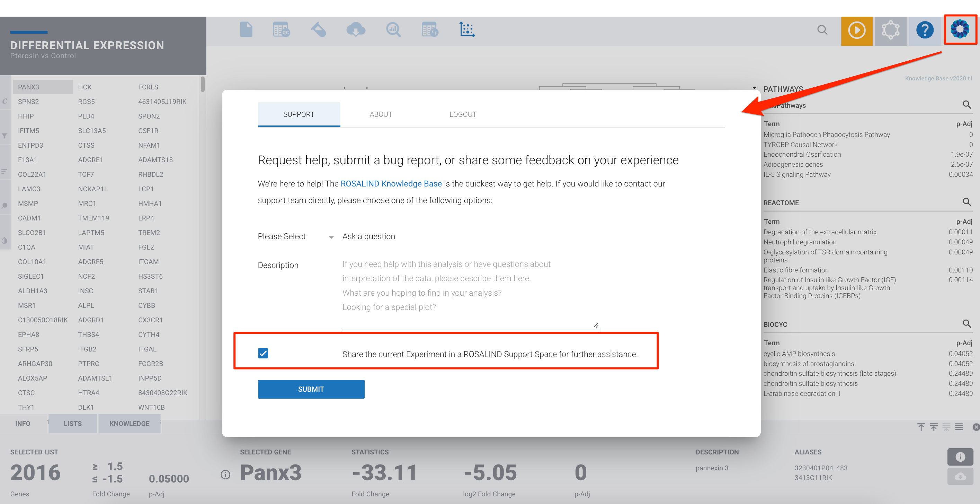Open the ROSALIND Knowledge Base link
This screenshot has width=980, height=504.
391,184
